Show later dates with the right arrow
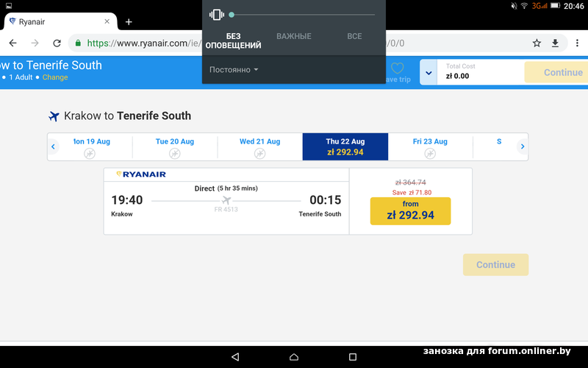 (523, 146)
